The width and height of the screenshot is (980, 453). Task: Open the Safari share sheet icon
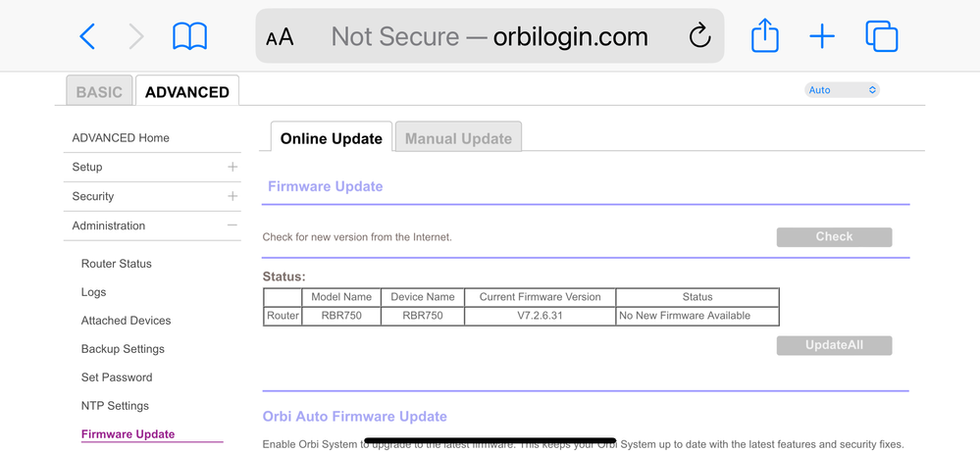click(x=764, y=37)
